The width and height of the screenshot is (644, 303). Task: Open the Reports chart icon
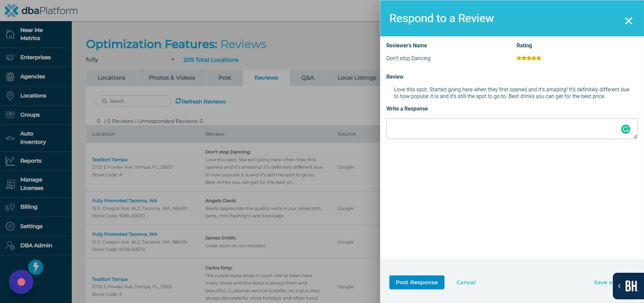(10, 161)
